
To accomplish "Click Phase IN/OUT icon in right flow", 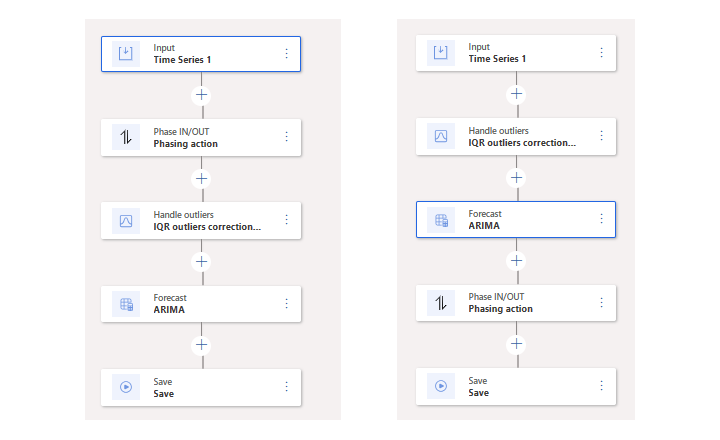I will 441,303.
